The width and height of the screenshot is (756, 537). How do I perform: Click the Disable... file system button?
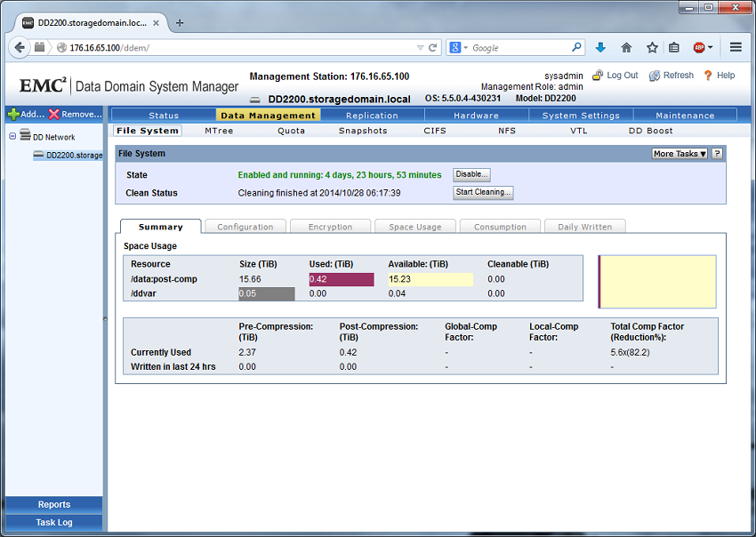pyautogui.click(x=471, y=174)
